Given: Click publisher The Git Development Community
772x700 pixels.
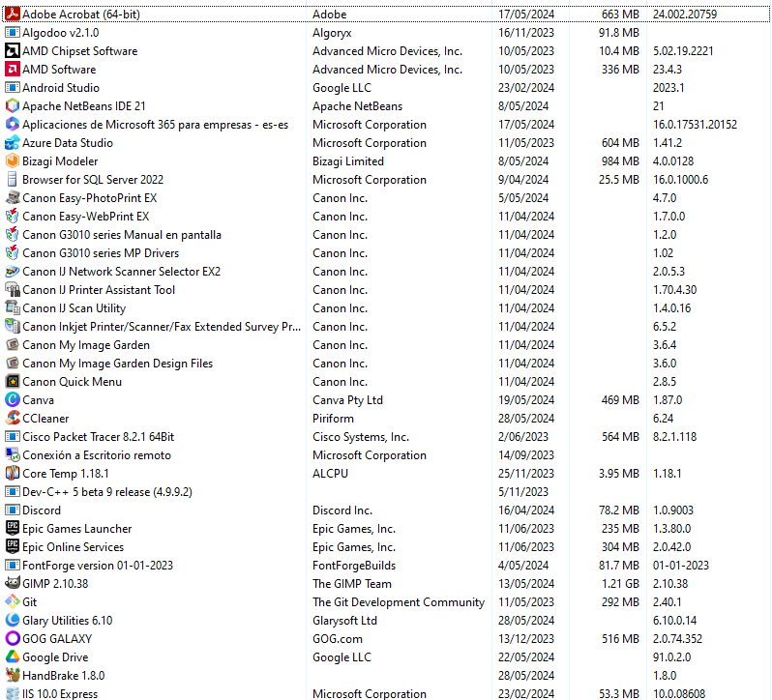Looking at the screenshot, I should pyautogui.click(x=399, y=601).
